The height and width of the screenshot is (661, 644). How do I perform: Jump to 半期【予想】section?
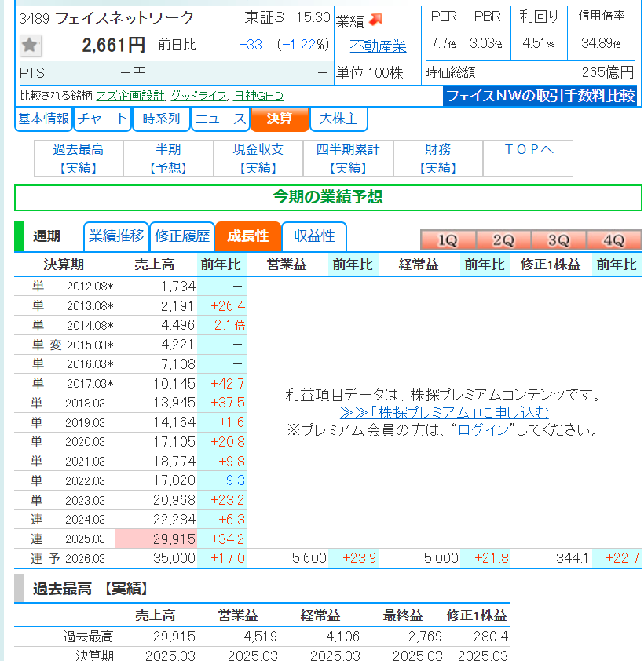click(x=168, y=159)
